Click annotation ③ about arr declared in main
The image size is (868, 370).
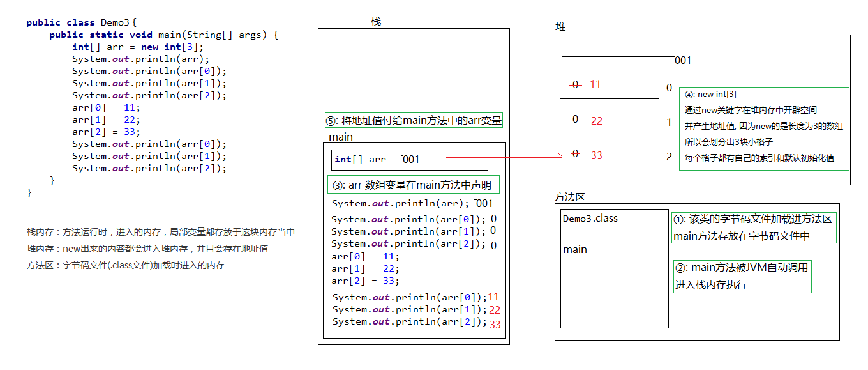412,184
